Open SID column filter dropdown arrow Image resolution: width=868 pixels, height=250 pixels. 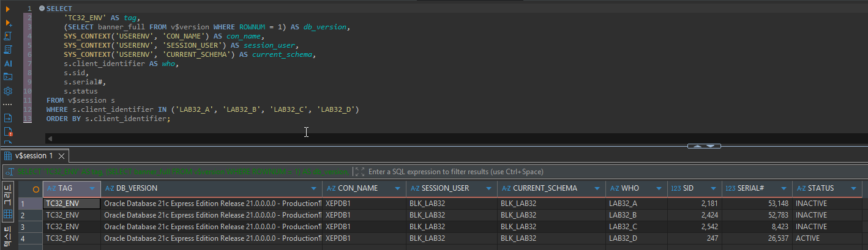pyautogui.click(x=714, y=188)
